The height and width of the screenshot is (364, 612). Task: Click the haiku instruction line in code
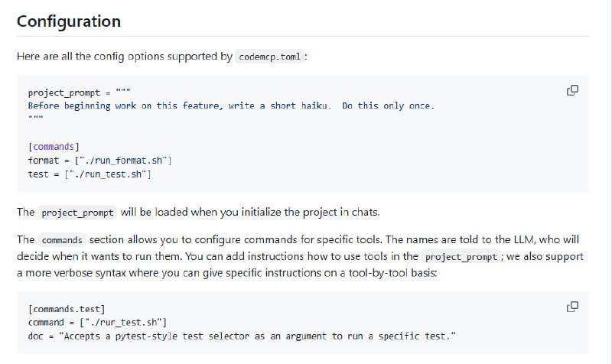pos(230,106)
